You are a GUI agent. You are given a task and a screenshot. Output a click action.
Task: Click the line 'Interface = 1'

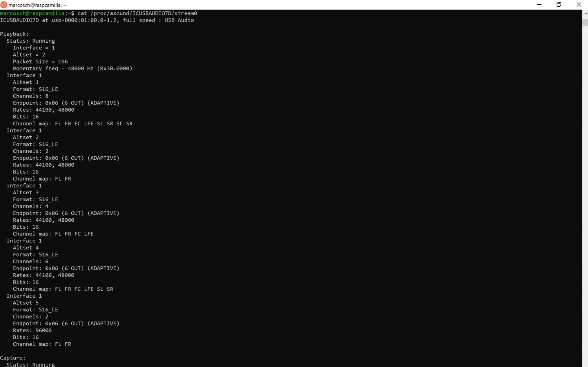(x=34, y=48)
